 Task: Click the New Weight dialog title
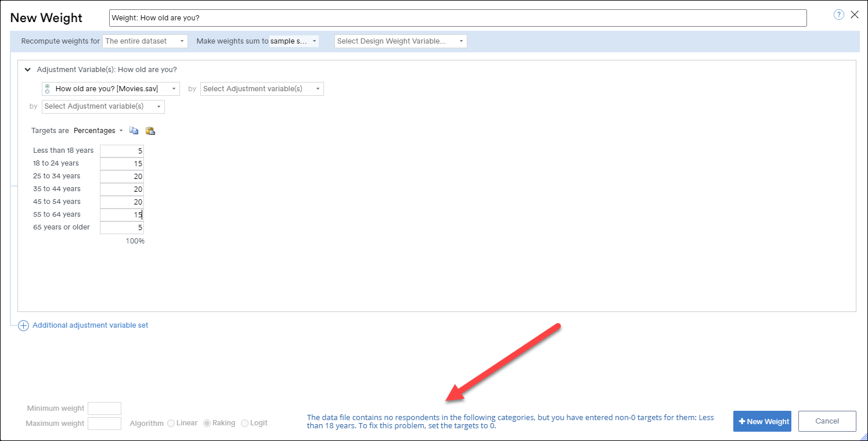coord(46,18)
